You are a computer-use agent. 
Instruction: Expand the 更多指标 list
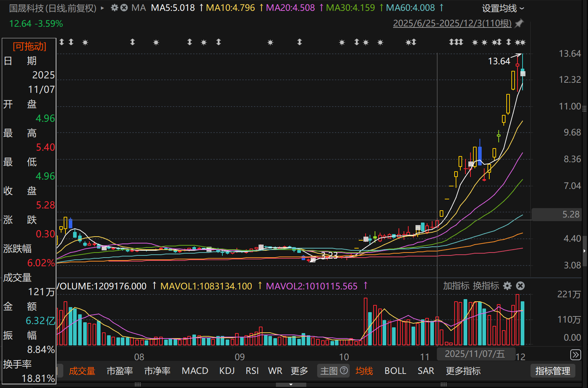pyautogui.click(x=463, y=371)
